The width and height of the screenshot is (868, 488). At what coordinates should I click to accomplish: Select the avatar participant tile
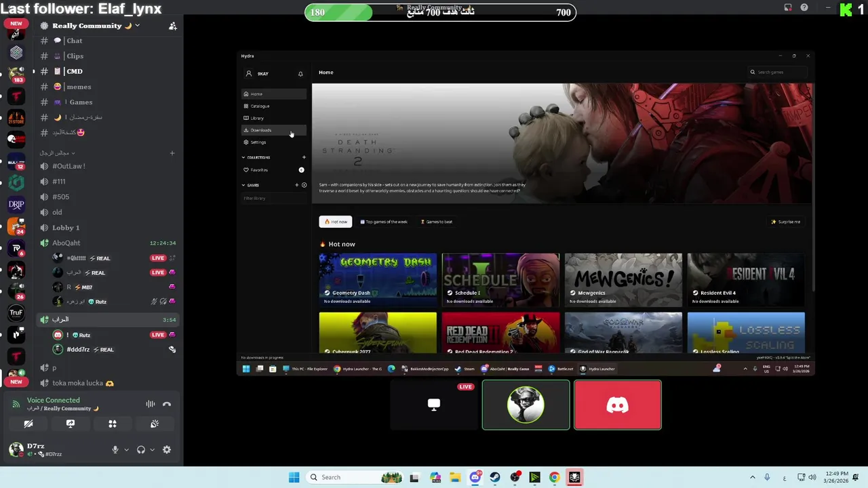pyautogui.click(x=526, y=405)
